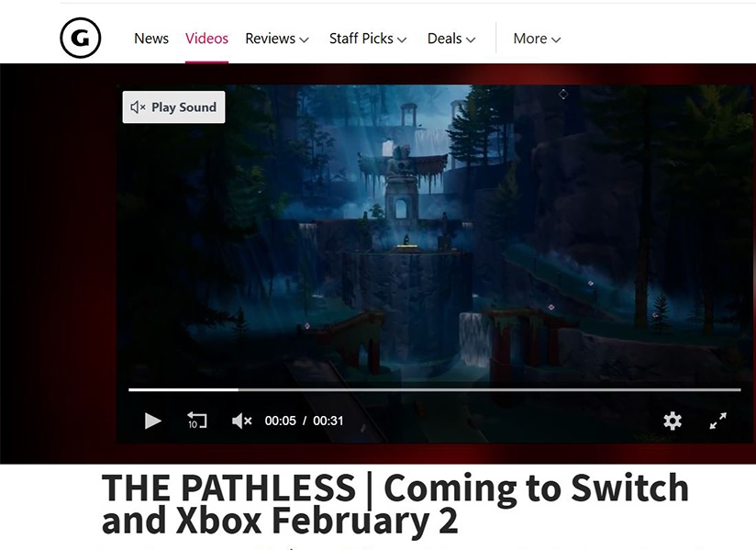Rewind the video 10 seconds
This screenshot has height=550, width=756.
click(x=196, y=421)
